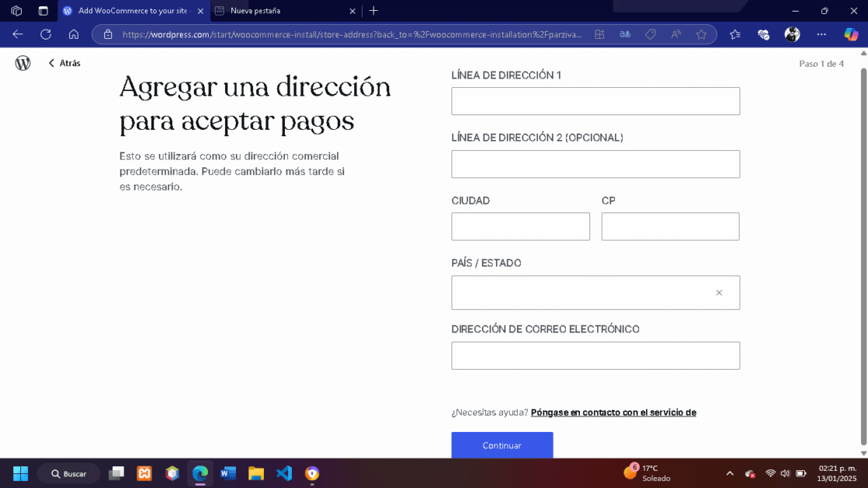
Task: Launch Visual Studio Code from taskbar
Action: click(x=284, y=473)
